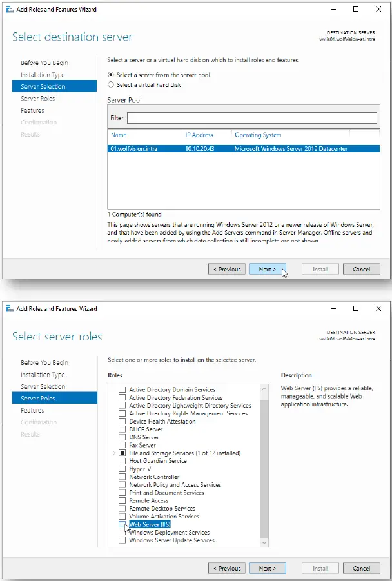The height and width of the screenshot is (581, 392).
Task: Click Previous in the Select server roles window
Action: [226, 569]
